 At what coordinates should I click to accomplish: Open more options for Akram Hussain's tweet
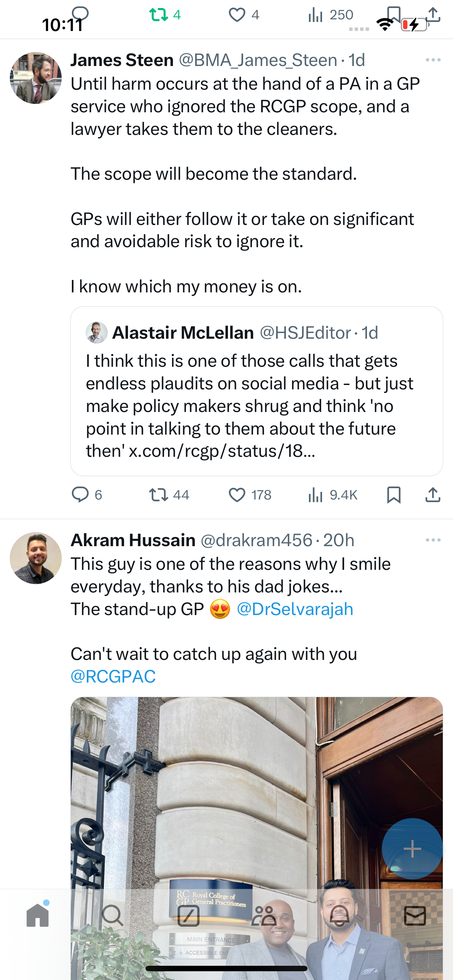pos(433,540)
